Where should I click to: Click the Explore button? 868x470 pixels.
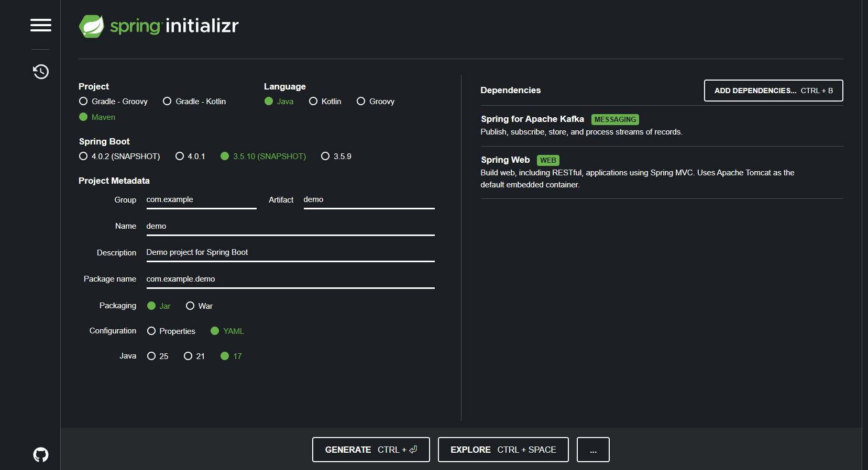click(x=503, y=450)
